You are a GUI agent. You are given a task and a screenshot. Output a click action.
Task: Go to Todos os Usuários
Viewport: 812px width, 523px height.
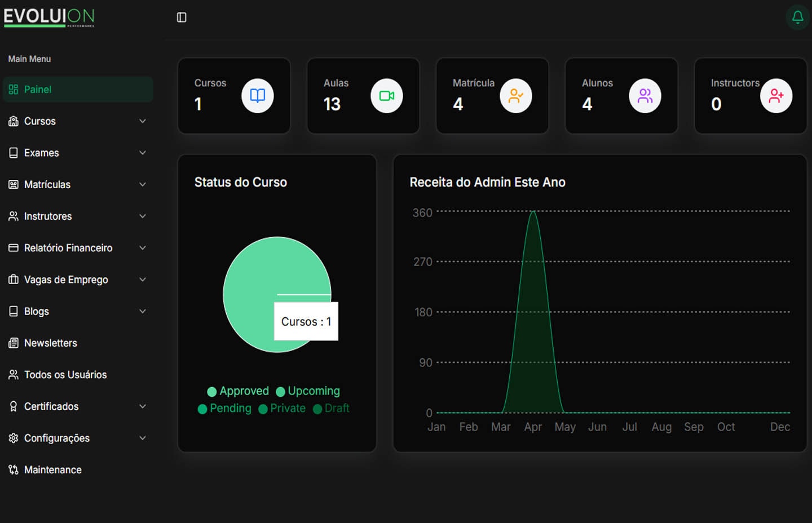click(x=78, y=375)
